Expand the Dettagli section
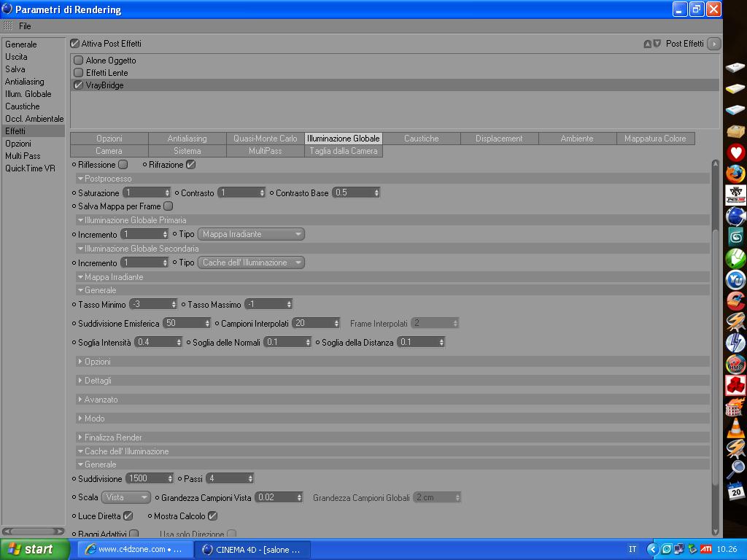Image resolution: width=747 pixels, height=560 pixels. pos(80,381)
